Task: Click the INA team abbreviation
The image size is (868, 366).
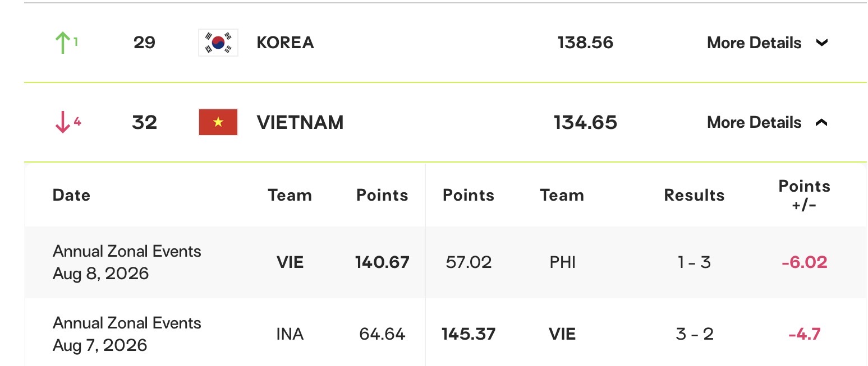Action: coord(290,334)
